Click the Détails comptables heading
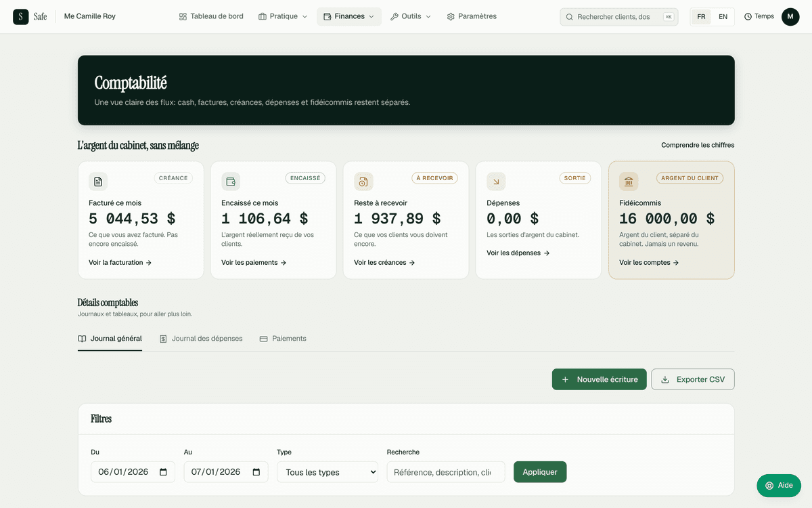Viewport: 812px width, 508px height. tap(108, 303)
